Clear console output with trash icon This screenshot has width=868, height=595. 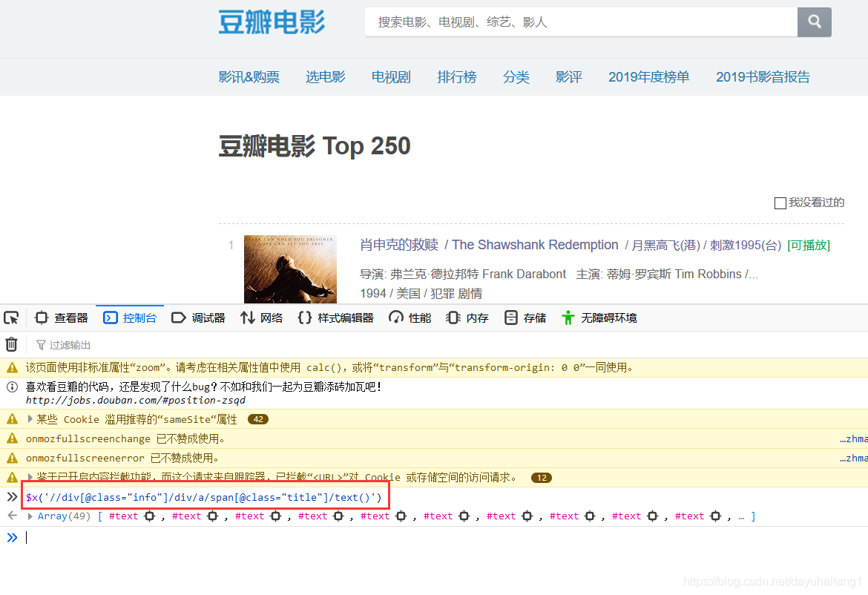[12, 345]
